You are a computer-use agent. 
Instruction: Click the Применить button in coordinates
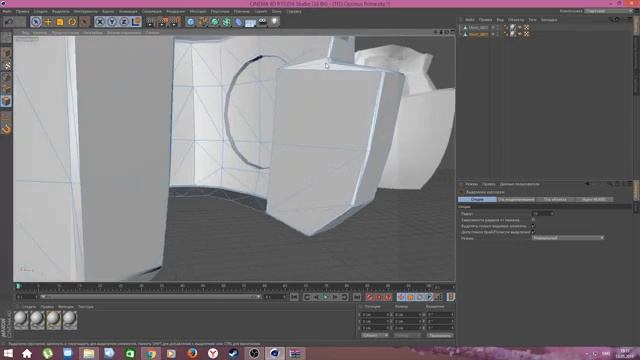(x=440, y=335)
